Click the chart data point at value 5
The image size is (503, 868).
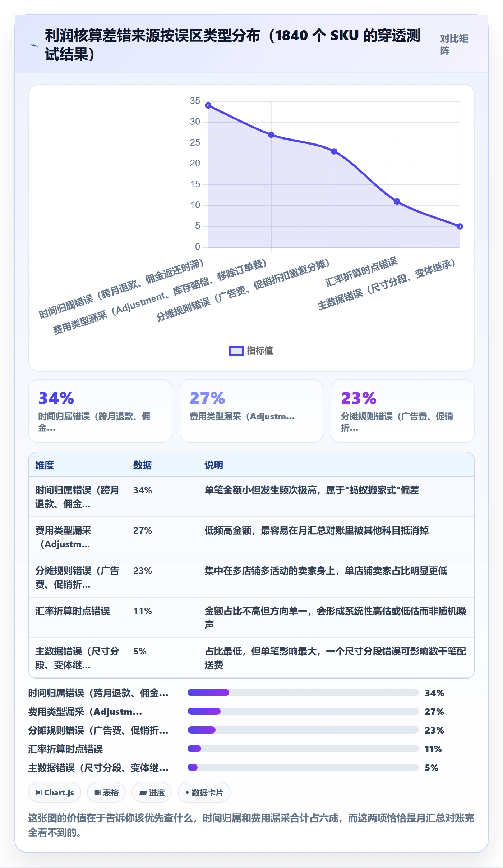[x=460, y=227]
